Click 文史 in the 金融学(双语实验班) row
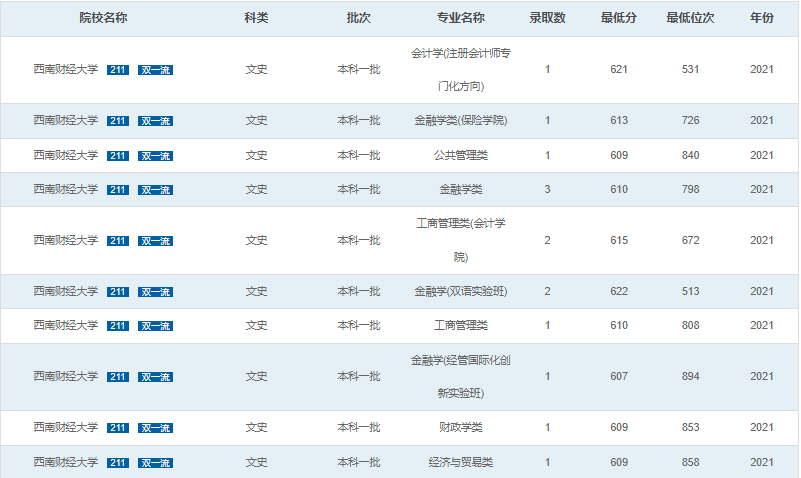This screenshot has width=801, height=478. [x=256, y=291]
